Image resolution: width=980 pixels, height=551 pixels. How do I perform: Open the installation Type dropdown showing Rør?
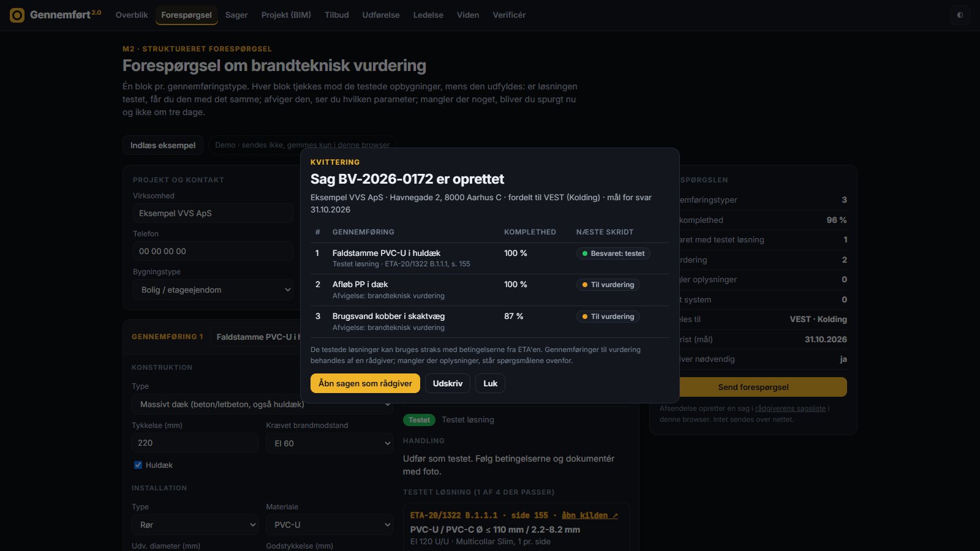click(x=195, y=525)
